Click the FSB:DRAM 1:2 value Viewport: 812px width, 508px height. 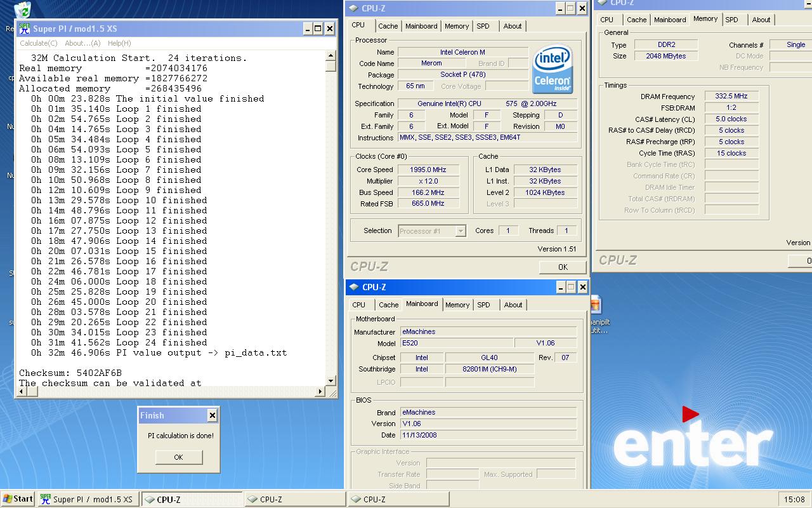coord(731,108)
